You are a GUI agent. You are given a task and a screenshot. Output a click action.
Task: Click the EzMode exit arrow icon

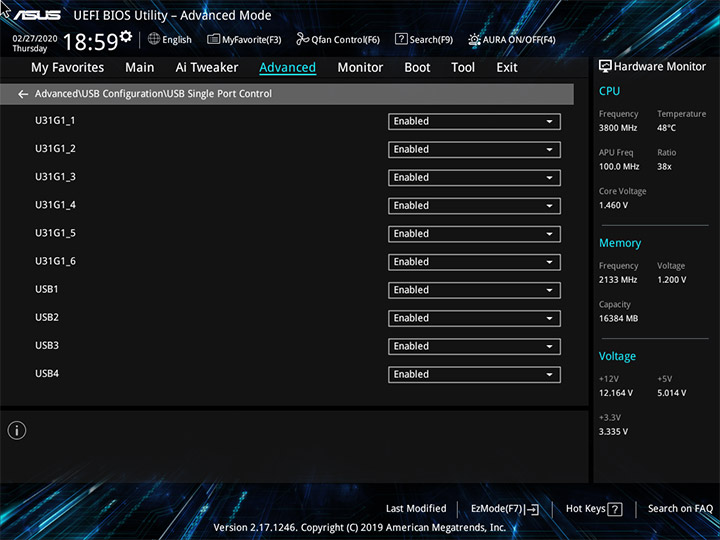pyautogui.click(x=532, y=509)
